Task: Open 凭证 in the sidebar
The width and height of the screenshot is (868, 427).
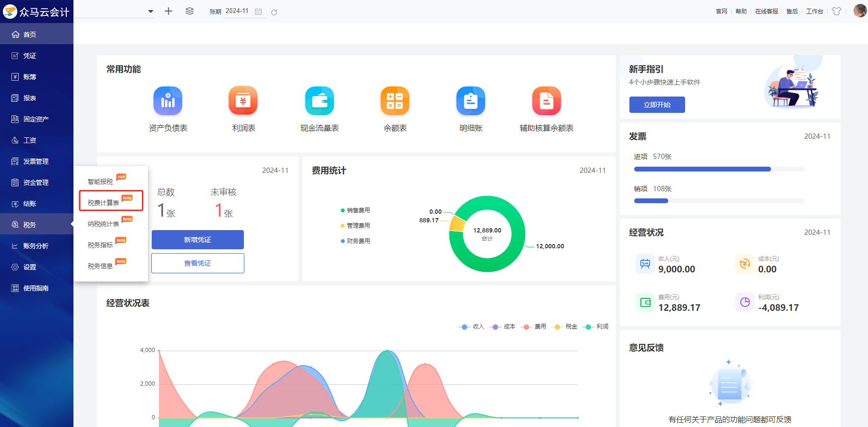Action: [x=36, y=56]
